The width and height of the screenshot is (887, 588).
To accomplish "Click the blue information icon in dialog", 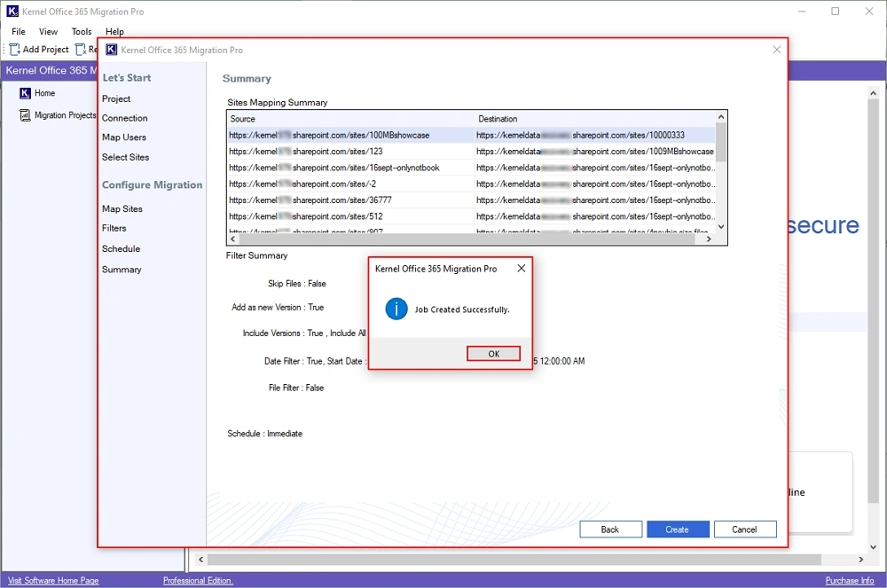I will click(396, 310).
